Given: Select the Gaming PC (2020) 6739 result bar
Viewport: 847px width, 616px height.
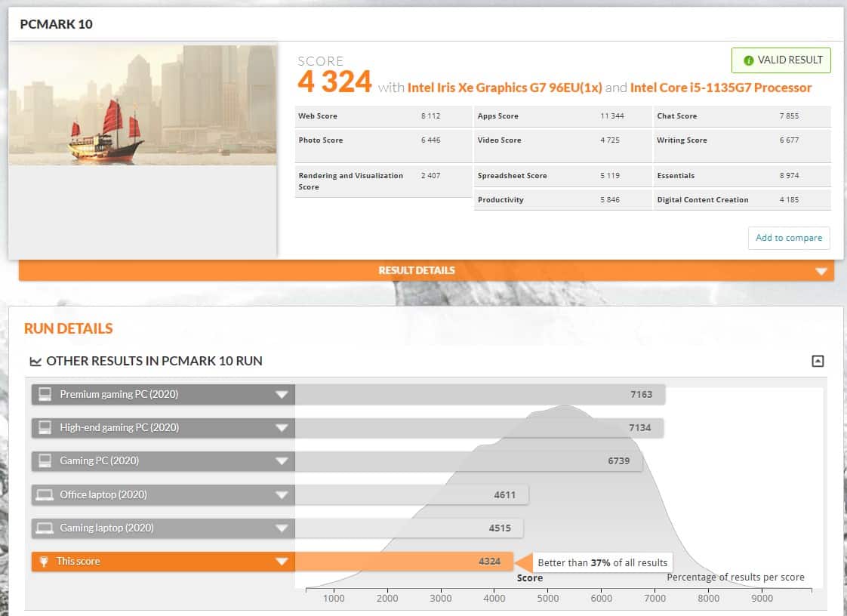Looking at the screenshot, I should point(468,460).
